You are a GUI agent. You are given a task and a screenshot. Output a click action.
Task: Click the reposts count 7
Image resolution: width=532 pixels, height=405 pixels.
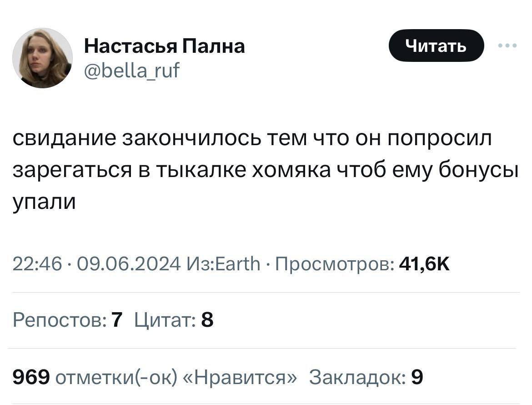coord(116,321)
